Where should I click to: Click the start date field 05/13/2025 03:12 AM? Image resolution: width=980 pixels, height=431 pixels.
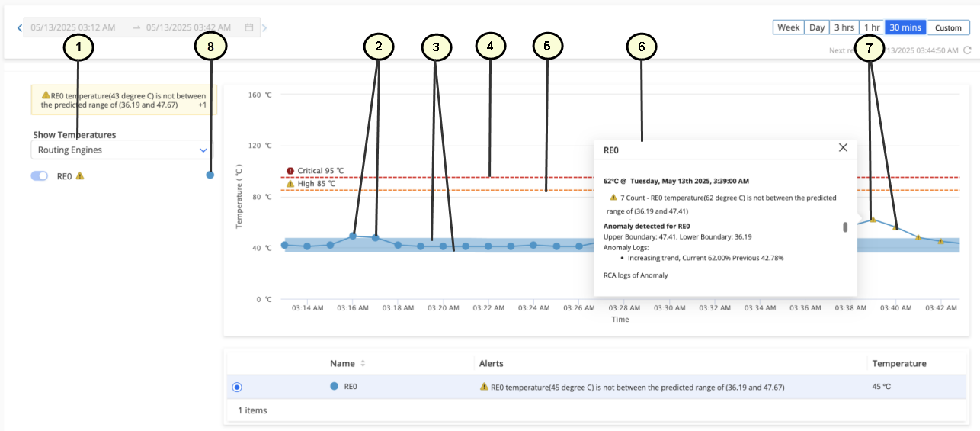point(73,27)
